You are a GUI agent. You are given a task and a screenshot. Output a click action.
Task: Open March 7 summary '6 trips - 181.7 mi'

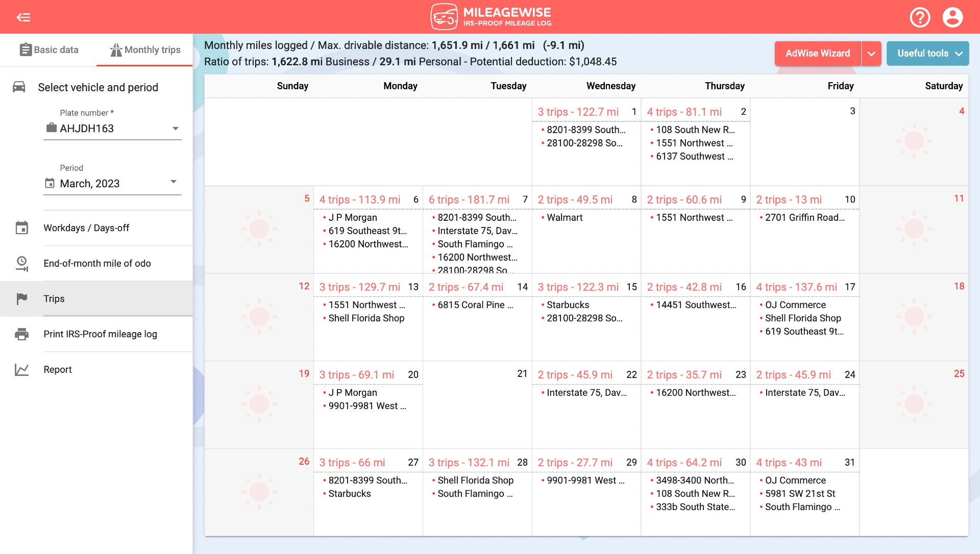tap(469, 199)
